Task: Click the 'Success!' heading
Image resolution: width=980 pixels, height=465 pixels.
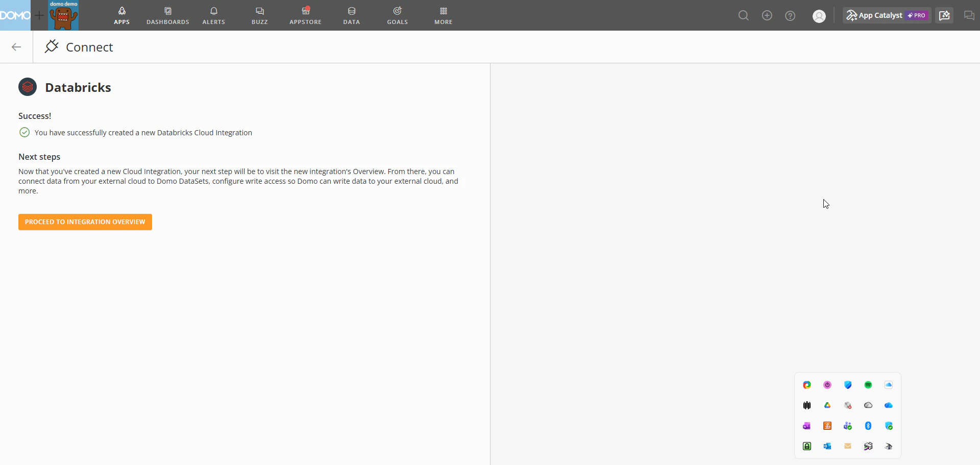Action: click(35, 116)
